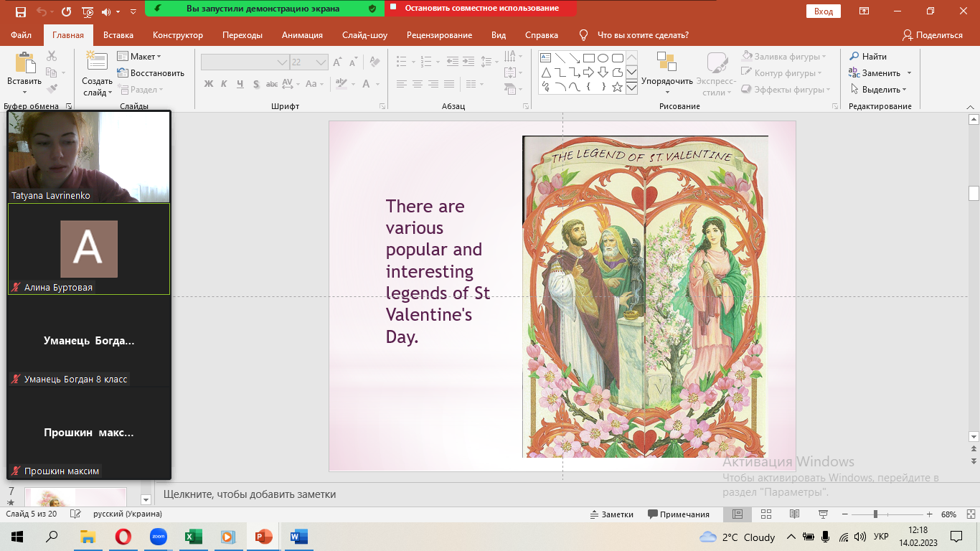
Task: Click the Format Painter brush icon
Action: click(x=52, y=89)
